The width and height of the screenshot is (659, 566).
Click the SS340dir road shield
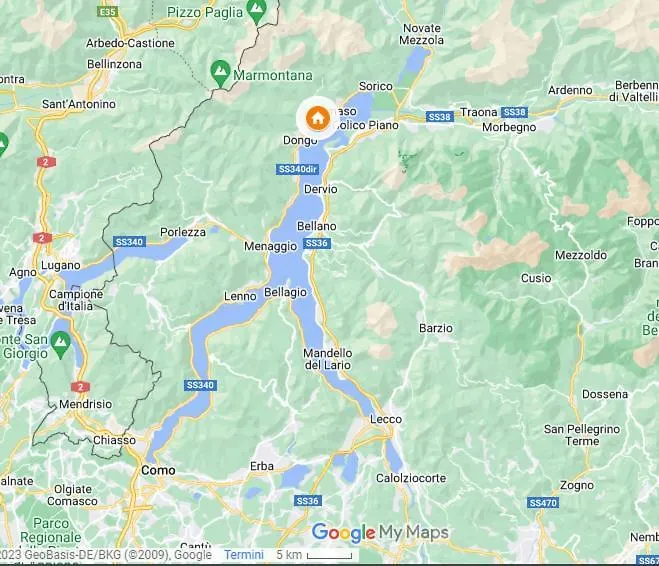pos(298,169)
